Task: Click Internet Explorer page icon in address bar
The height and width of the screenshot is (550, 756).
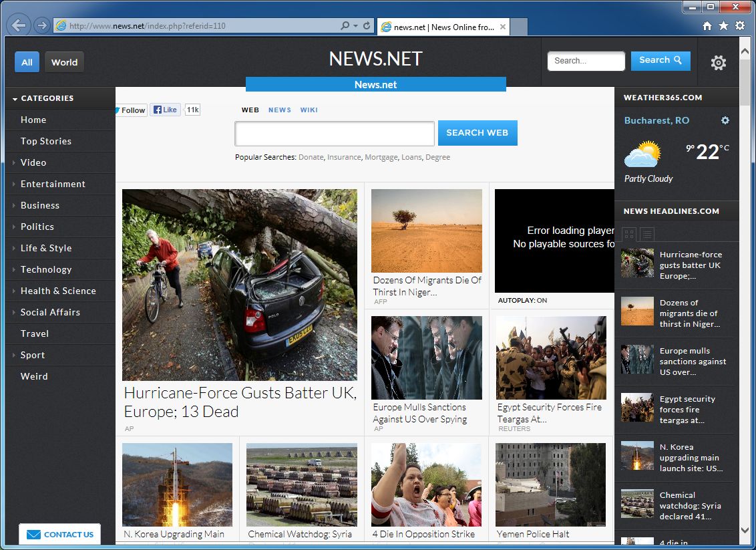Action: 61,25
